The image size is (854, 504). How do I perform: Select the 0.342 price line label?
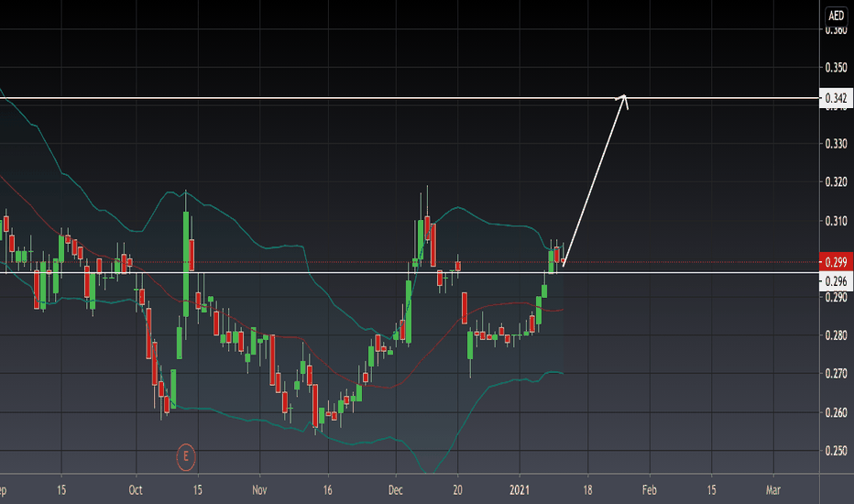tap(836, 98)
